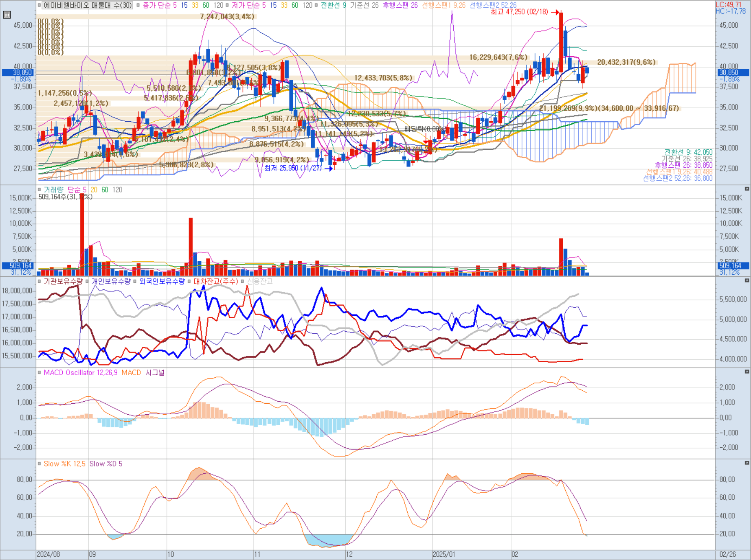Select the 전환선 9 indicator label

point(334,5)
